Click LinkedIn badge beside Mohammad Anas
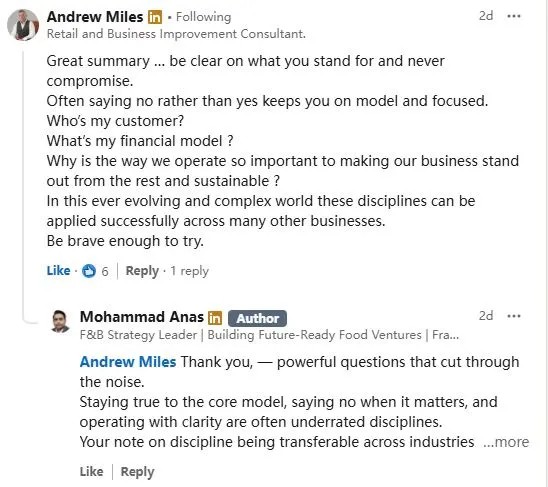This screenshot has width=548, height=487. click(215, 318)
